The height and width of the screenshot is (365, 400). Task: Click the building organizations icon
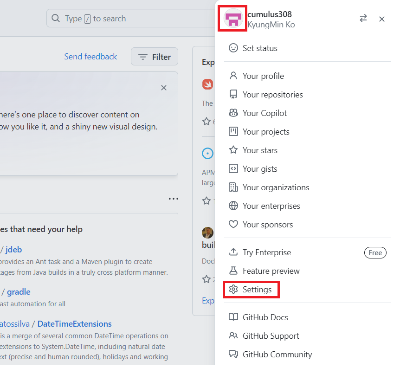(x=233, y=187)
